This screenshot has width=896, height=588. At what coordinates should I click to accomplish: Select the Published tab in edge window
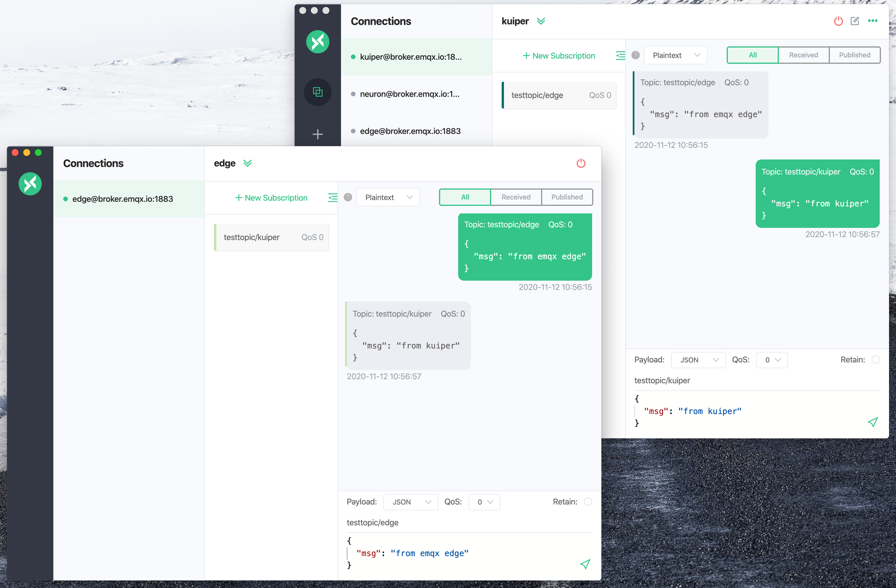tap(567, 197)
